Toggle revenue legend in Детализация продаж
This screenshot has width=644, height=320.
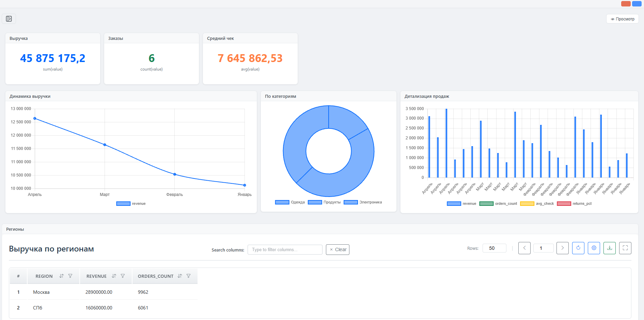[x=461, y=203]
